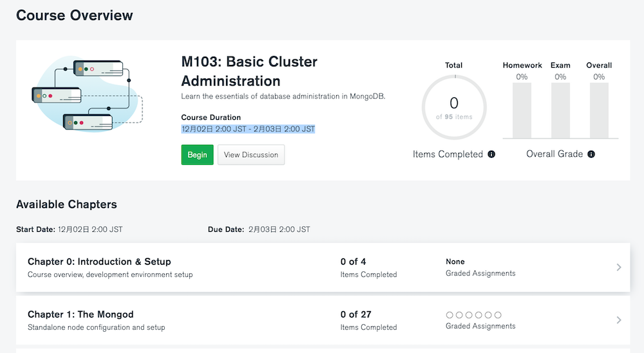Image resolution: width=644 pixels, height=353 pixels.
Task: Click the Overall Grade label
Action: (x=554, y=154)
